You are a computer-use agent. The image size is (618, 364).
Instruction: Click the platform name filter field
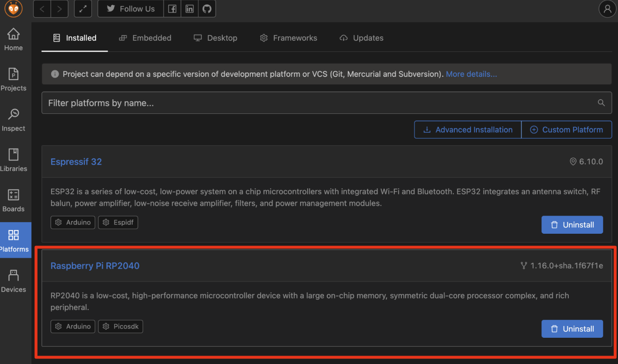click(327, 103)
